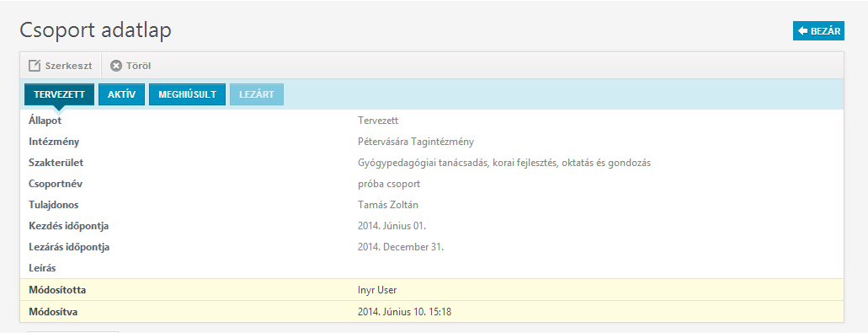Switch status to AKTÍV
Image resolution: width=868 pixels, height=333 pixels.
click(122, 94)
